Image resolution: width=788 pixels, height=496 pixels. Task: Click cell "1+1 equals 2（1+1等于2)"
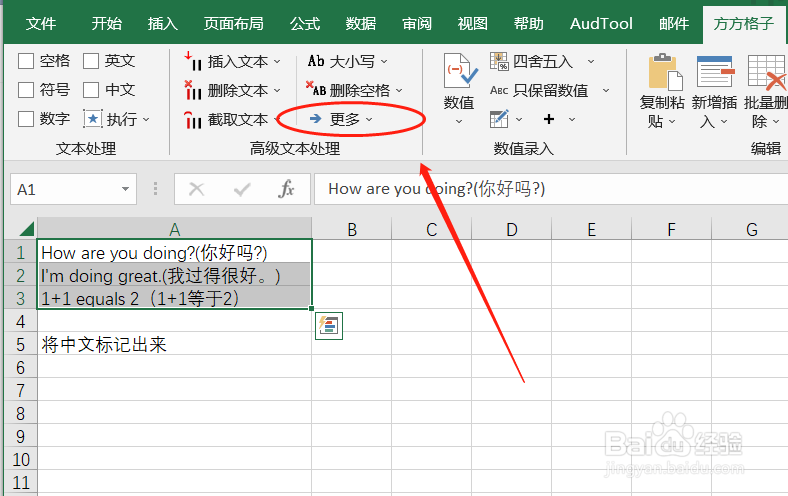point(174,299)
